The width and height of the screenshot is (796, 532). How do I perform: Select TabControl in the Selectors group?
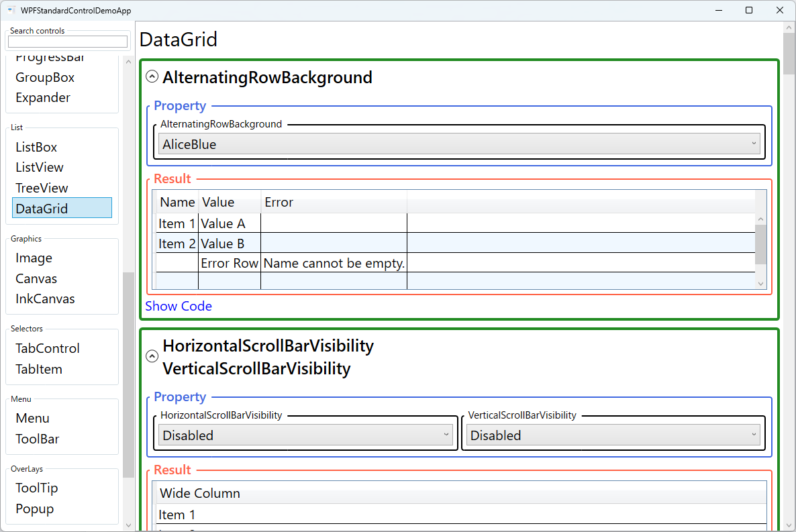[x=48, y=348]
